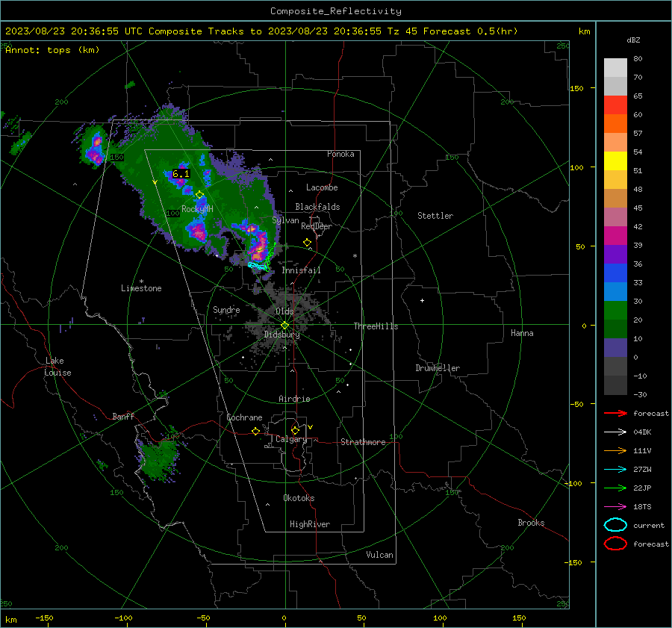Click the Vulcan label
This screenshot has width=672, height=628.
click(x=379, y=555)
